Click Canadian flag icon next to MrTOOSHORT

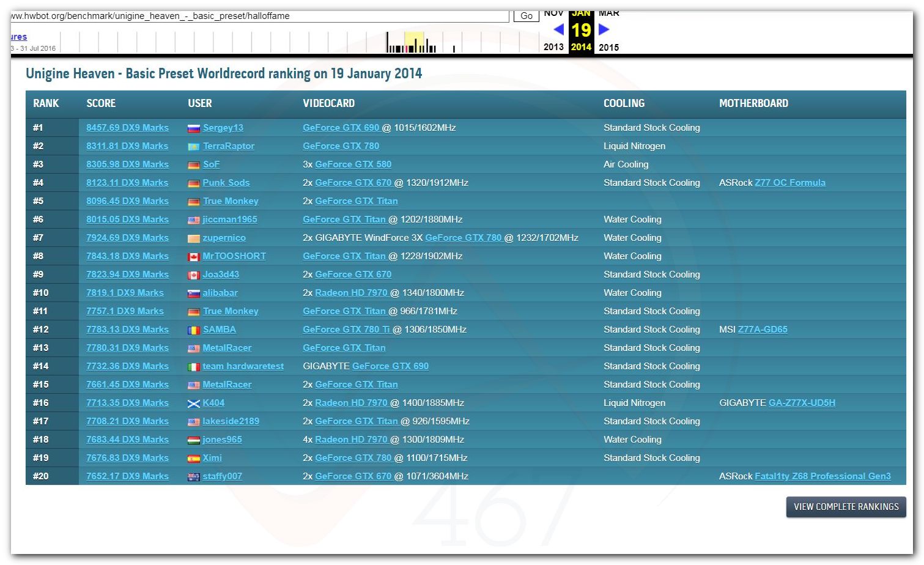[194, 257]
